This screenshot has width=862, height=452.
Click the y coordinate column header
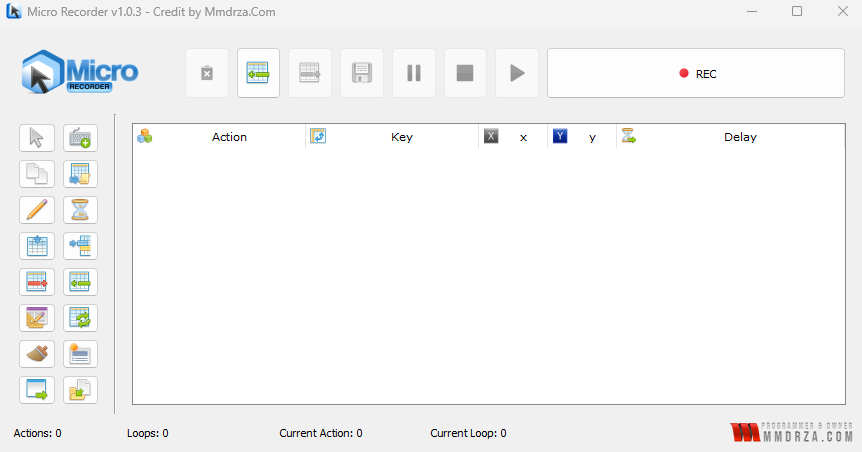pos(582,137)
